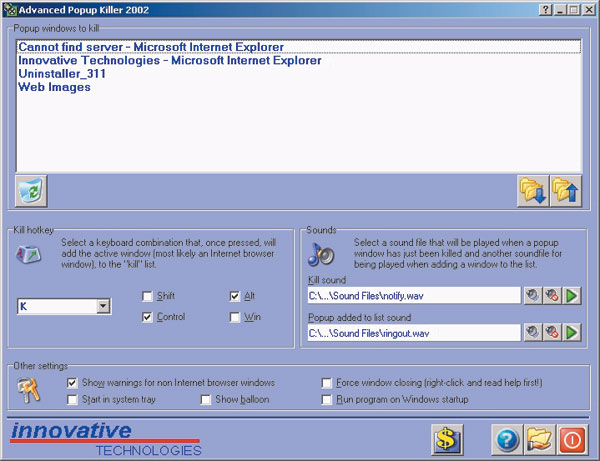Click the import list folder icon with down arrow
Viewport: 600px width, 461px height.
coord(533,191)
